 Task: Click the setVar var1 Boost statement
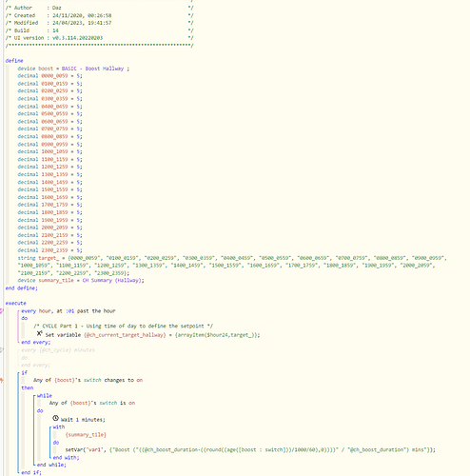250,450
